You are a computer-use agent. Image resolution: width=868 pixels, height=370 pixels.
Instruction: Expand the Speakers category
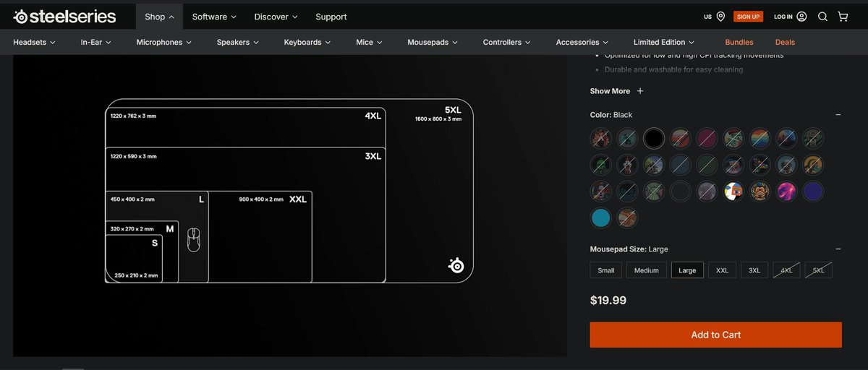tap(238, 42)
